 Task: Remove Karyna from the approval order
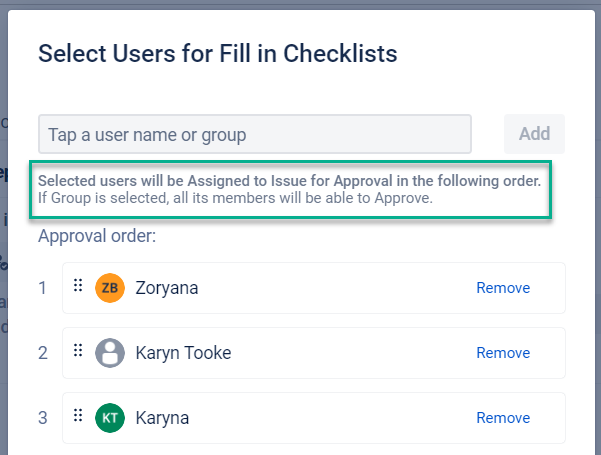click(x=502, y=418)
